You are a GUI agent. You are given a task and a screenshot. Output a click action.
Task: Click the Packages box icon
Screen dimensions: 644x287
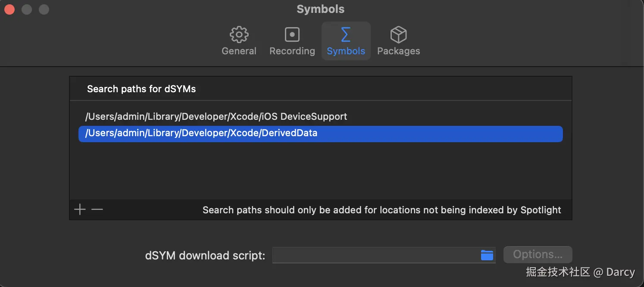coord(398,34)
